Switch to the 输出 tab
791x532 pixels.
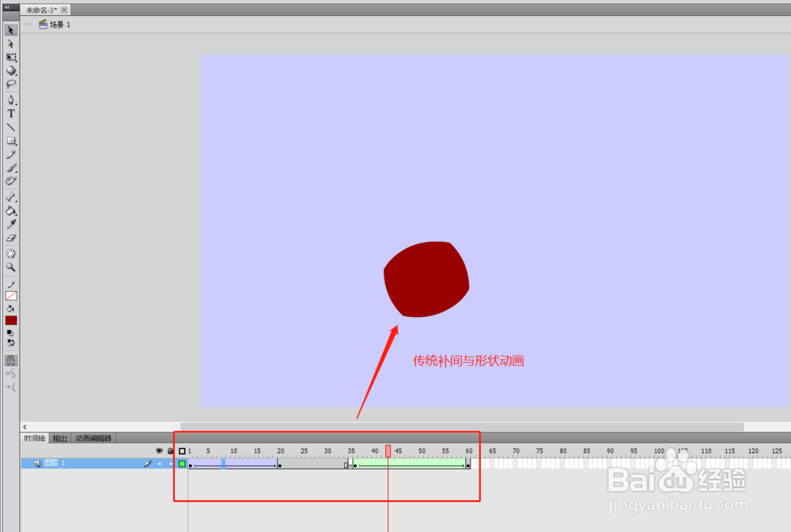click(59, 438)
